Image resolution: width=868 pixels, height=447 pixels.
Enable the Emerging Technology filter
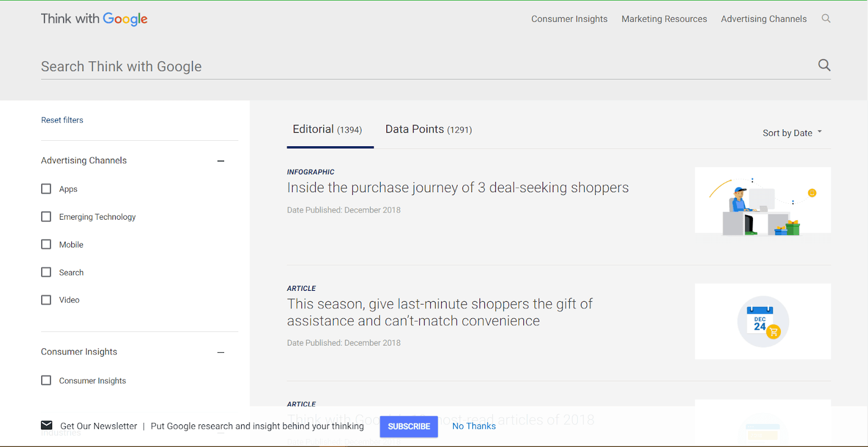coord(46,216)
